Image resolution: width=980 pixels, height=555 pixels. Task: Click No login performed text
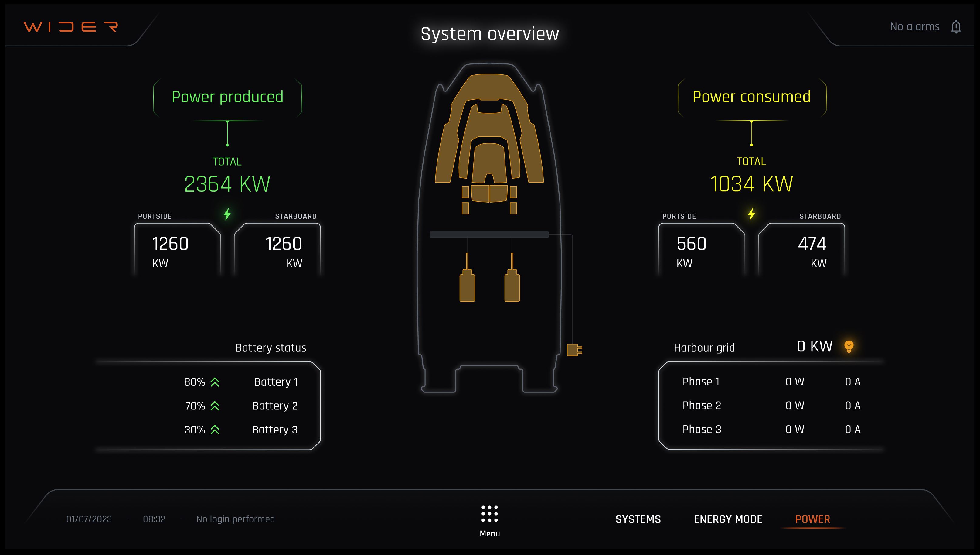tap(235, 519)
